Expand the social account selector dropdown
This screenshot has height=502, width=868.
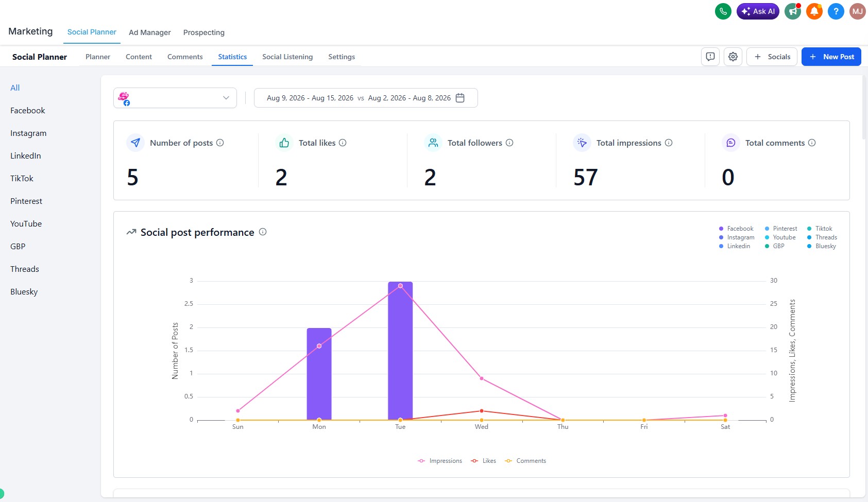(x=175, y=98)
